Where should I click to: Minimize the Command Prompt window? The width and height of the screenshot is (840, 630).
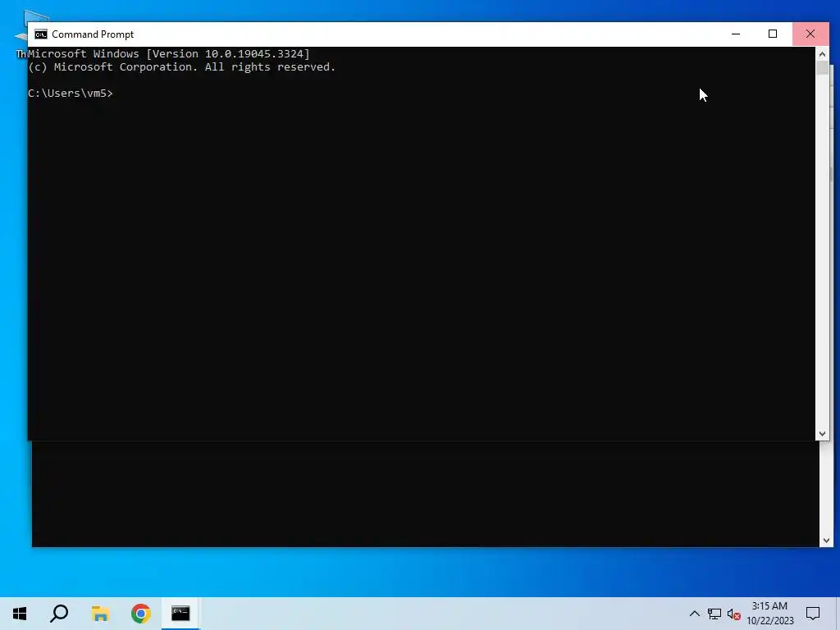pos(736,34)
